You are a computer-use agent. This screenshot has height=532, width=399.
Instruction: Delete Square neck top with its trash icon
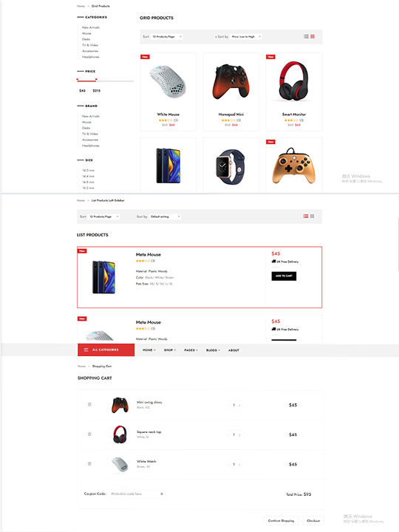point(89,434)
